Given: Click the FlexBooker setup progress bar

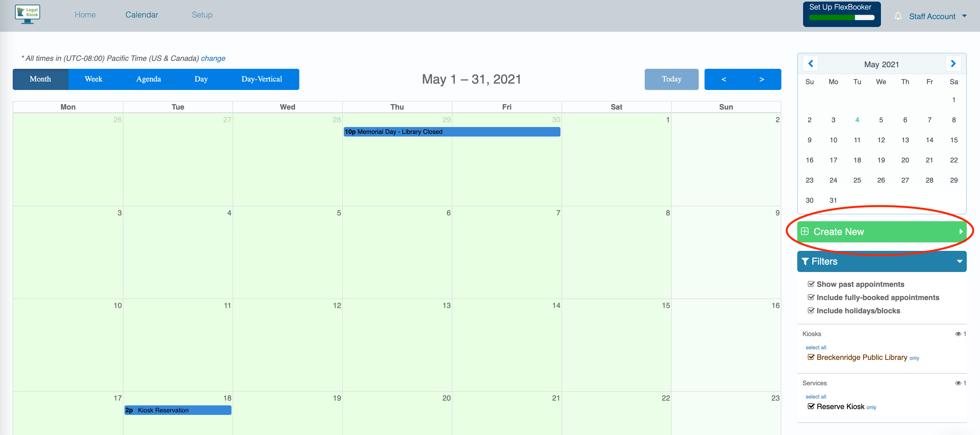Looking at the screenshot, I should [x=841, y=17].
